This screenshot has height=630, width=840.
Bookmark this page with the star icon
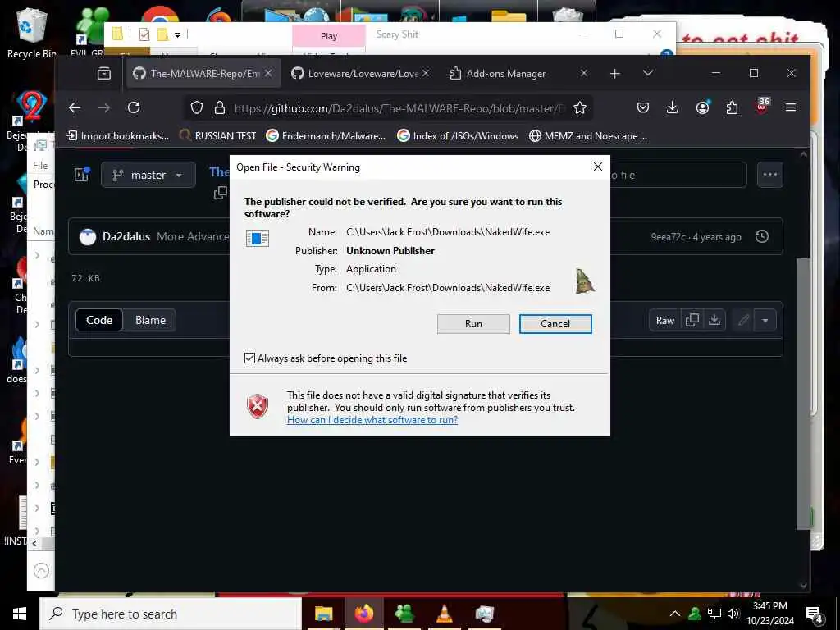pos(580,107)
